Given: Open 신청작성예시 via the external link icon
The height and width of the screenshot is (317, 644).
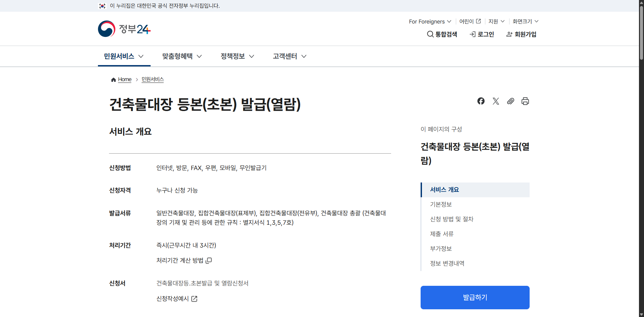Looking at the screenshot, I should (x=194, y=299).
